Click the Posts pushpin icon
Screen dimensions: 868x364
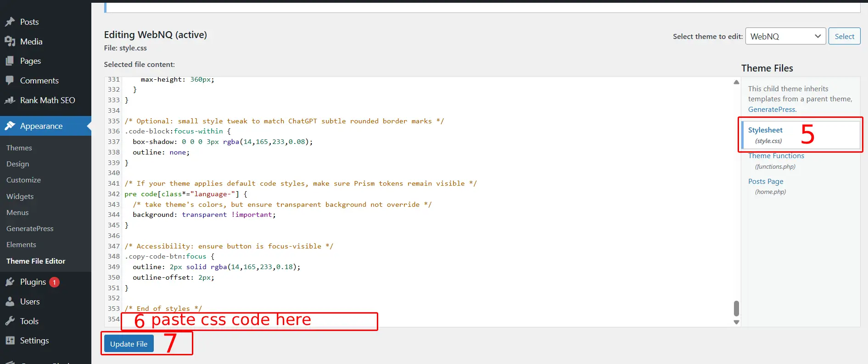coord(10,22)
